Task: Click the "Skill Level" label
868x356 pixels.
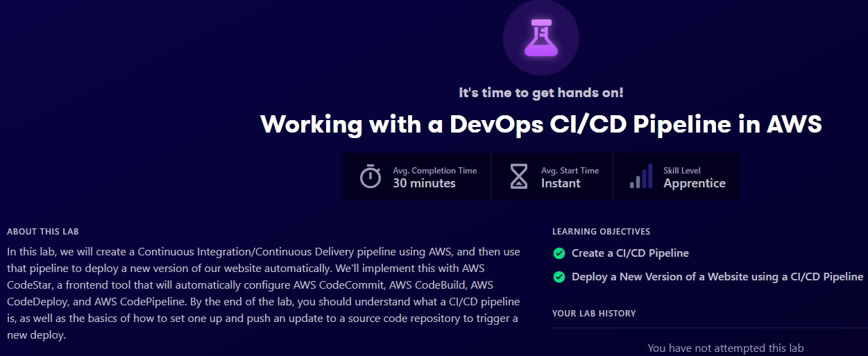Action: tap(682, 170)
